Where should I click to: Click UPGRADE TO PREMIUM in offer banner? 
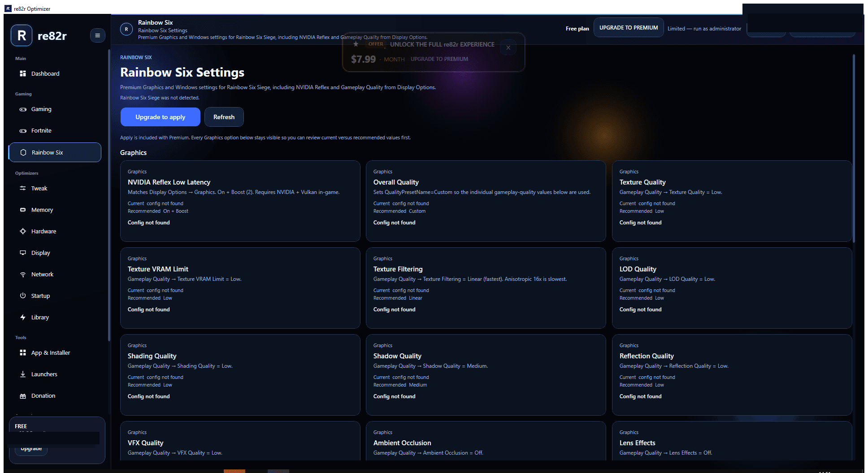pos(439,59)
